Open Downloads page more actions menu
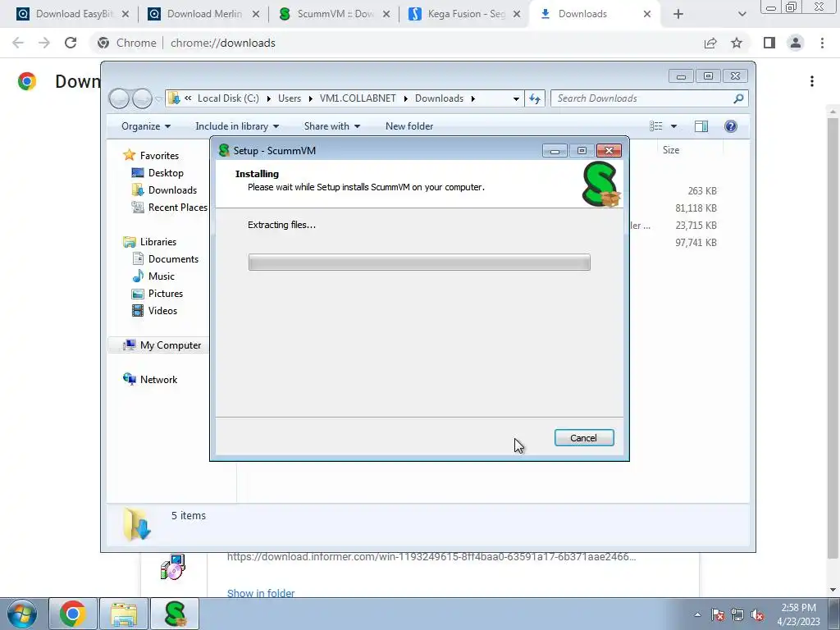Image resolution: width=840 pixels, height=630 pixels. [812, 81]
